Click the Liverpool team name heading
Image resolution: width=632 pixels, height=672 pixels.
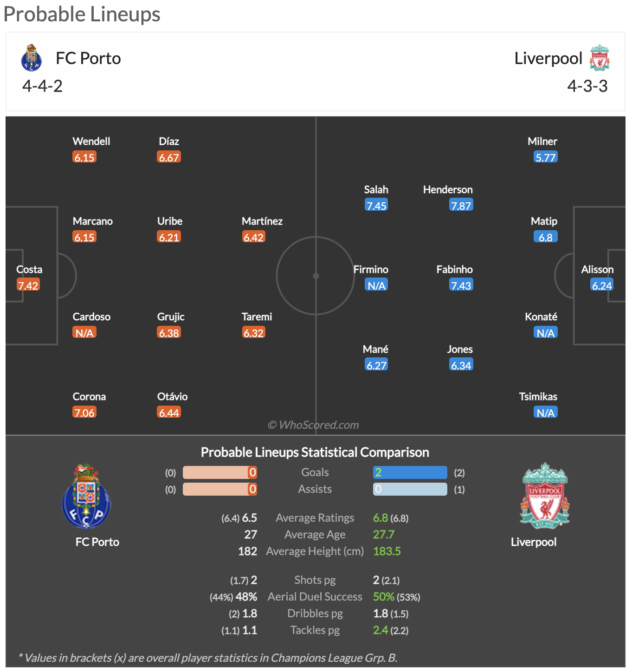coord(548,58)
